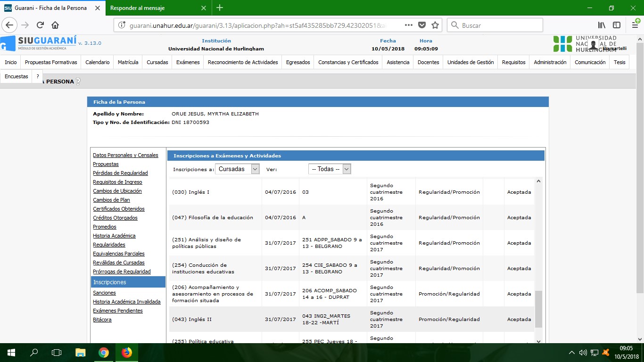
Task: Open Google Chrome from the taskbar
Action: coord(104,352)
